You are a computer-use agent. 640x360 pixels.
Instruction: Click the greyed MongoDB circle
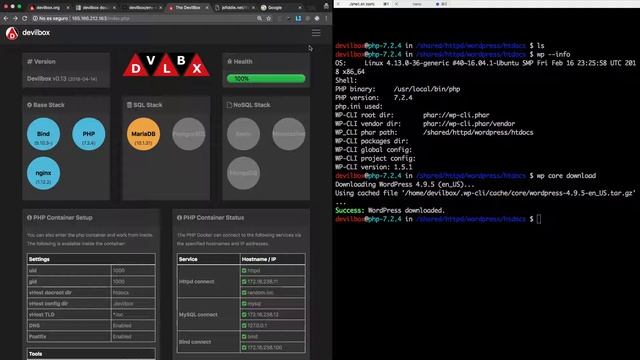(243, 173)
